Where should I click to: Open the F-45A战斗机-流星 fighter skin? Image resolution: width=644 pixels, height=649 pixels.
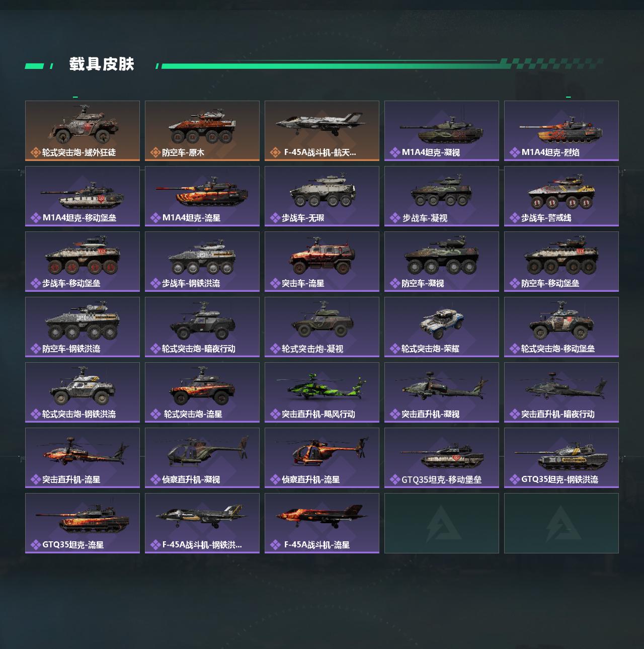(322, 523)
